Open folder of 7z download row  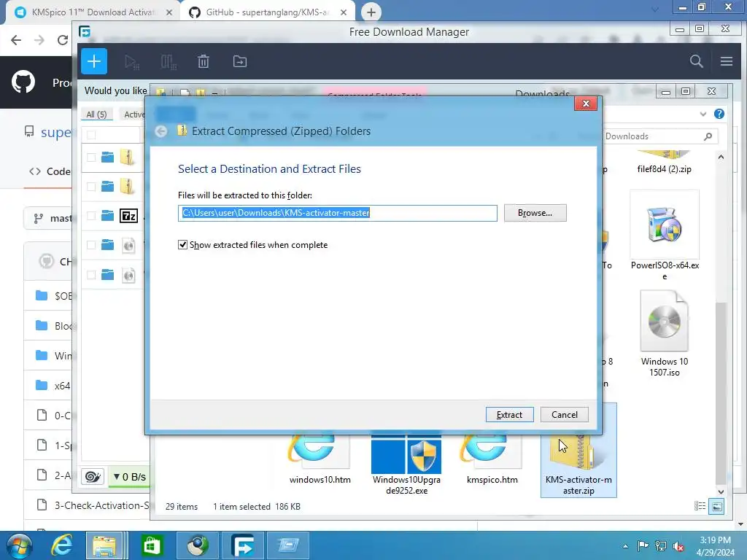coord(108,216)
